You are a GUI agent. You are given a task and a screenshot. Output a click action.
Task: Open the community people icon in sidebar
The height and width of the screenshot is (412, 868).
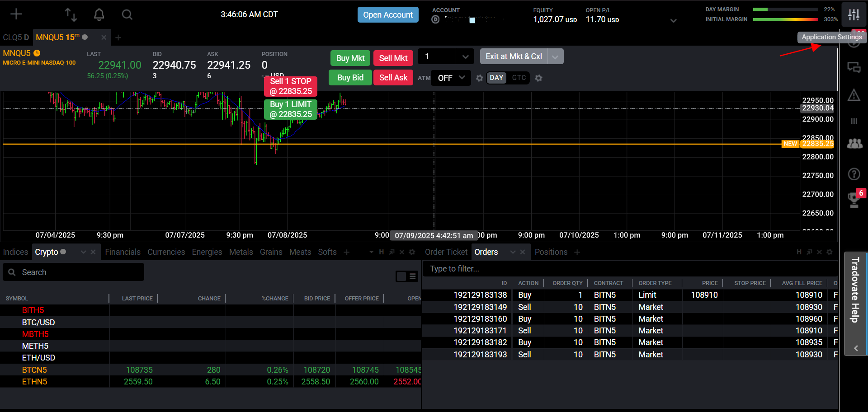(854, 144)
